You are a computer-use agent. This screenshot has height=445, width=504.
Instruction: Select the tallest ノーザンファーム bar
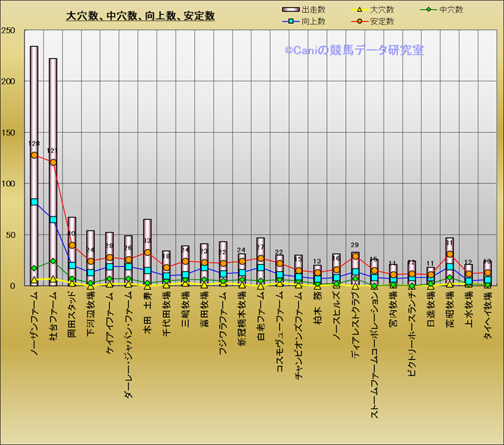point(34,99)
